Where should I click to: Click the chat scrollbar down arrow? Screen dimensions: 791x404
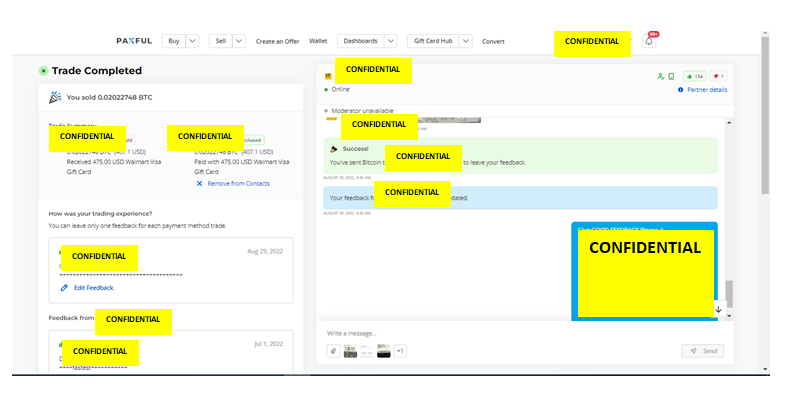tap(729, 316)
